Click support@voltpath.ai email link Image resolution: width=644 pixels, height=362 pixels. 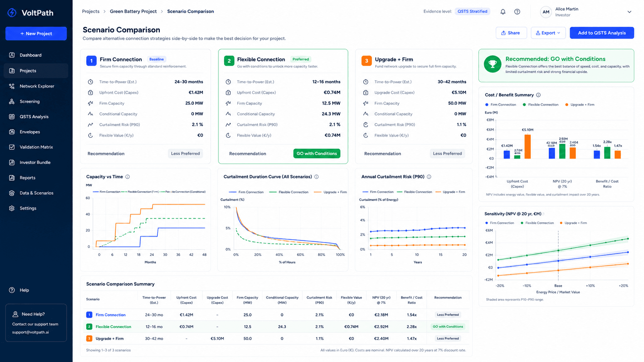pos(30,332)
